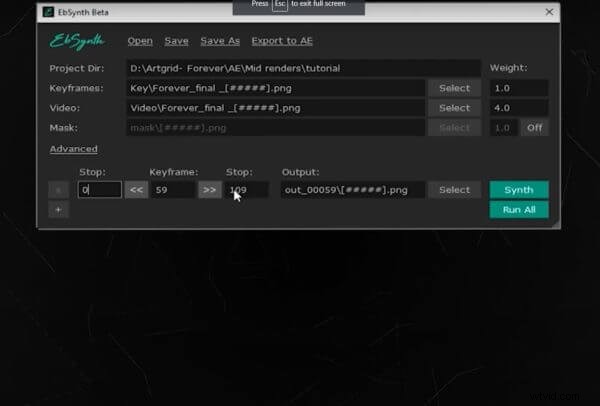This screenshot has width=600, height=406.
Task: Start synthesis with the Synth button
Action: click(519, 190)
